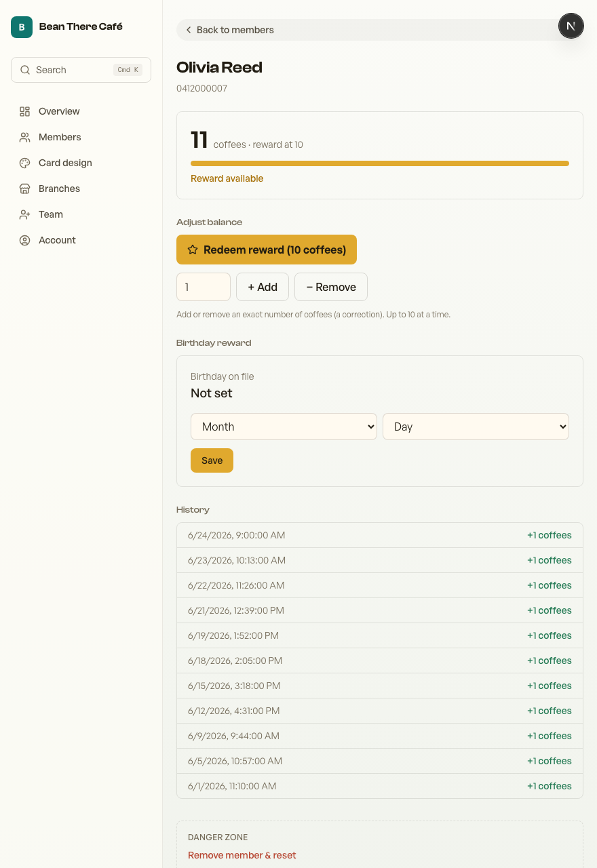597x868 pixels.
Task: Click the Card design palette icon
Action: 25,163
